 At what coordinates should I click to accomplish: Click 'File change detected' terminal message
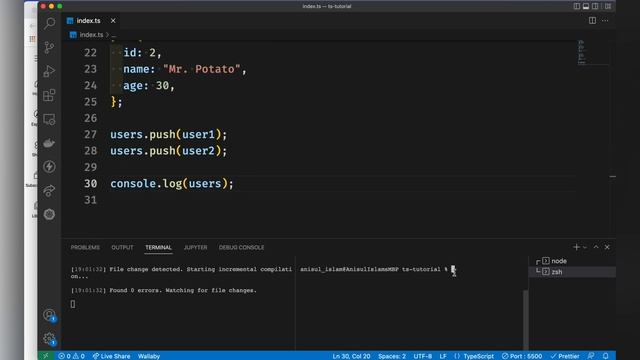point(181,273)
